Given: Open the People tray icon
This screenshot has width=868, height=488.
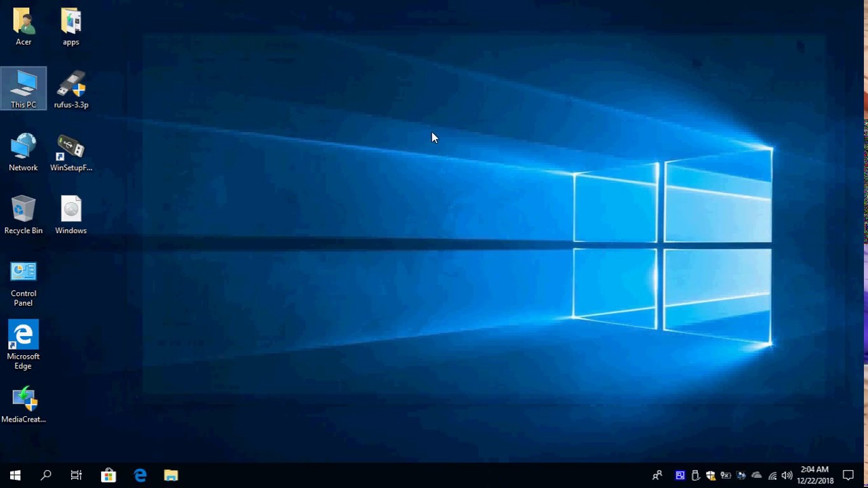Looking at the screenshot, I should tap(657, 475).
